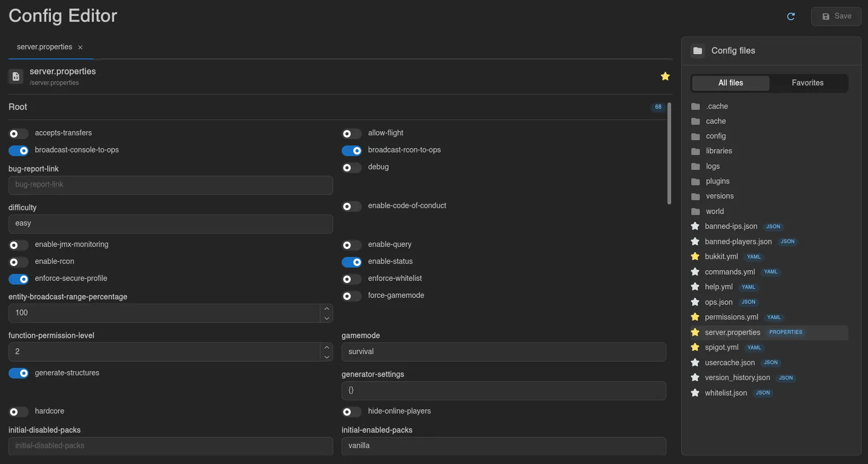Enable force-gamemode switch
The height and width of the screenshot is (464, 868).
point(352,296)
